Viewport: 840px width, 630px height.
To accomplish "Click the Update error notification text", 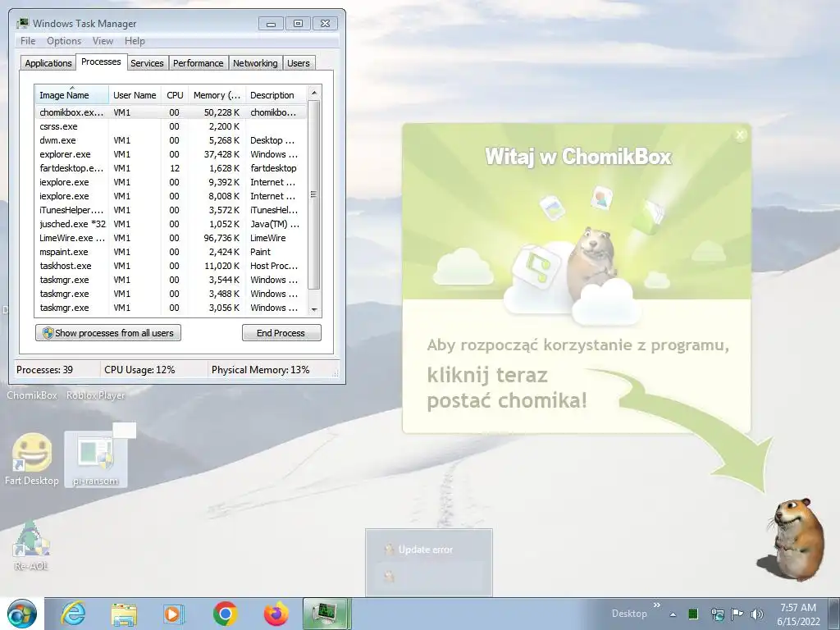I will click(426, 550).
